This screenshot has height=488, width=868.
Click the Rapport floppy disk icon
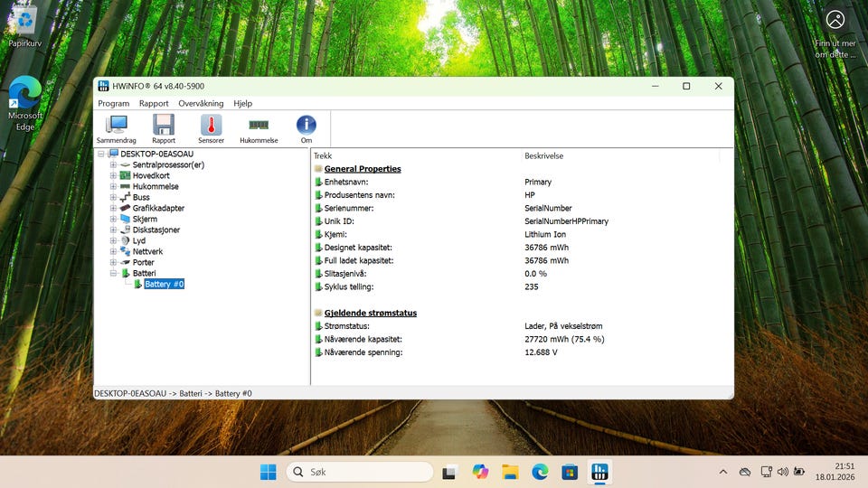click(x=164, y=128)
